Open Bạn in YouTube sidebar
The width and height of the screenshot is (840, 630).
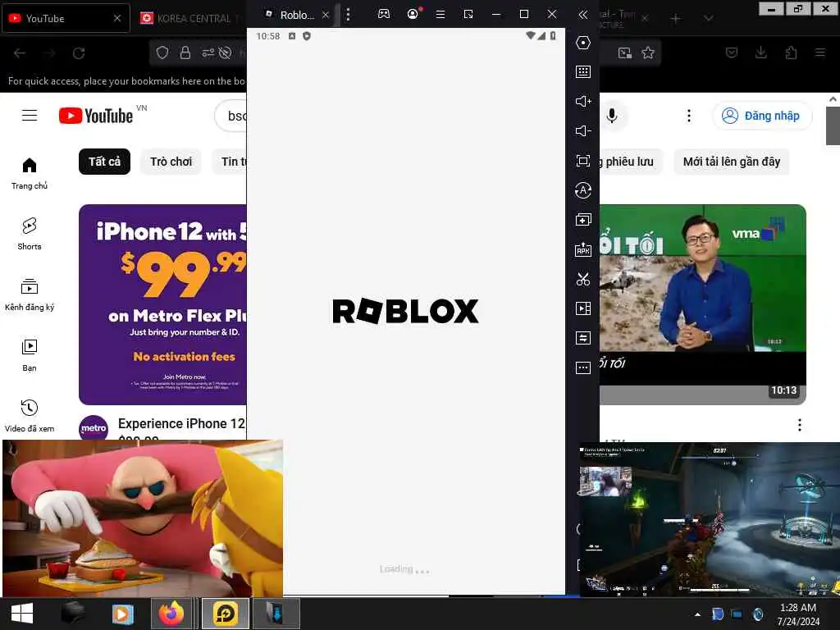30,355
